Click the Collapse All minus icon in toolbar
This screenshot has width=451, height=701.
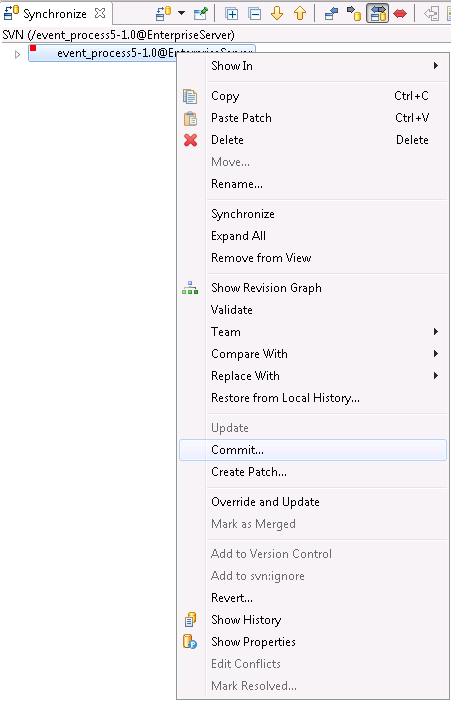255,14
